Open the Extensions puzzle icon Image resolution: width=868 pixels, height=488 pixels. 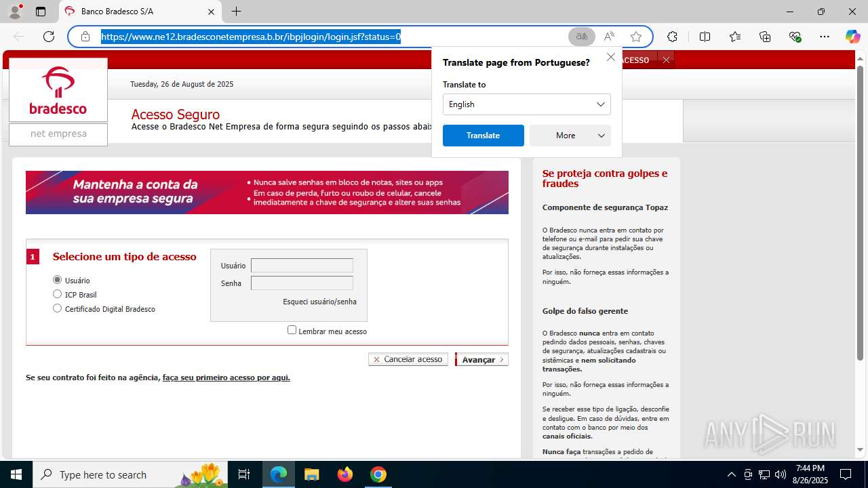[672, 37]
